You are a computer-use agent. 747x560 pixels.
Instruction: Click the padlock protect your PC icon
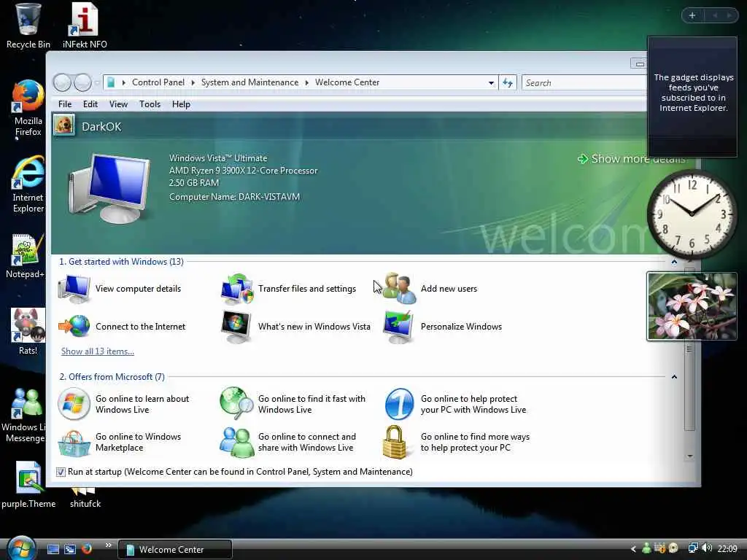pos(395,442)
